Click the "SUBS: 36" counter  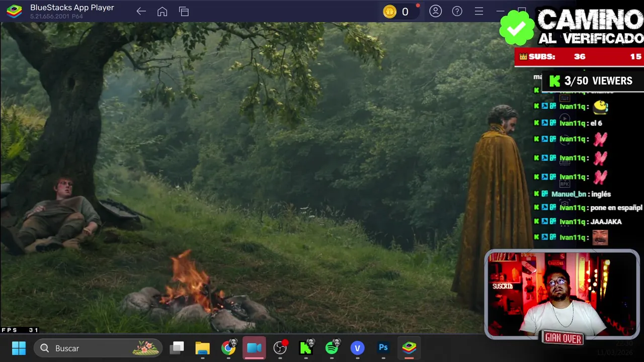[579, 57]
